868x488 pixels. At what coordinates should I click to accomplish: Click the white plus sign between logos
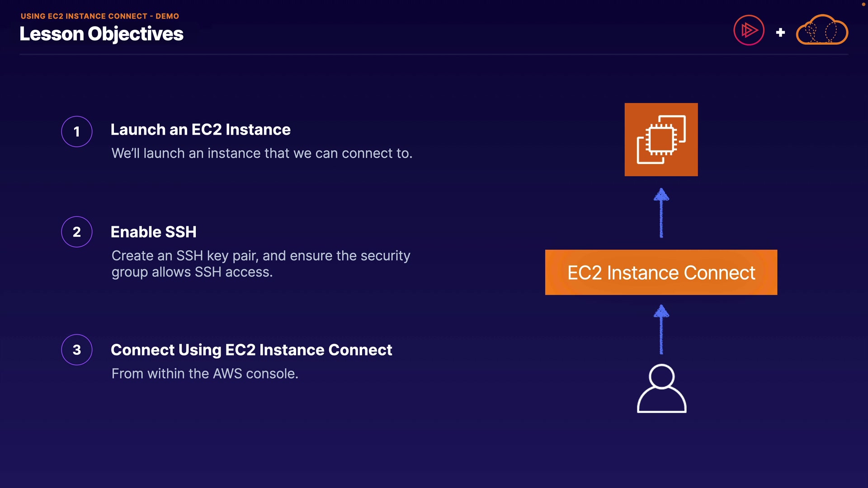(x=780, y=33)
